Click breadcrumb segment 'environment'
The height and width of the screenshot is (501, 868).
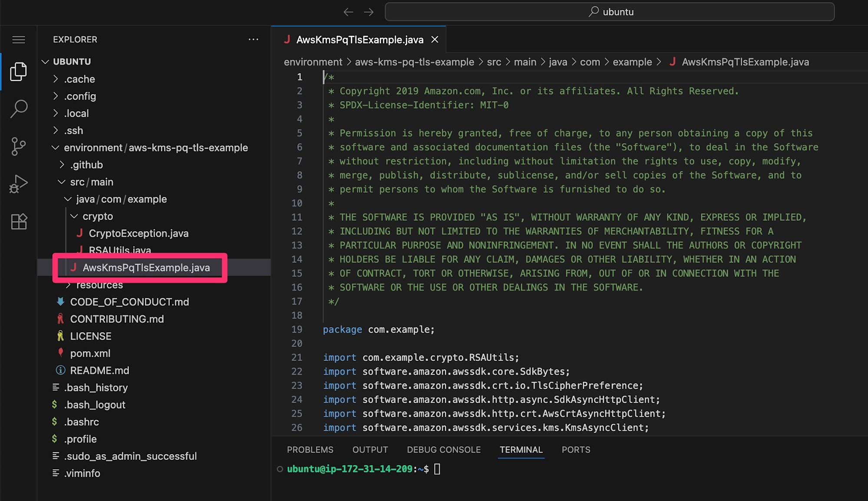pos(313,62)
